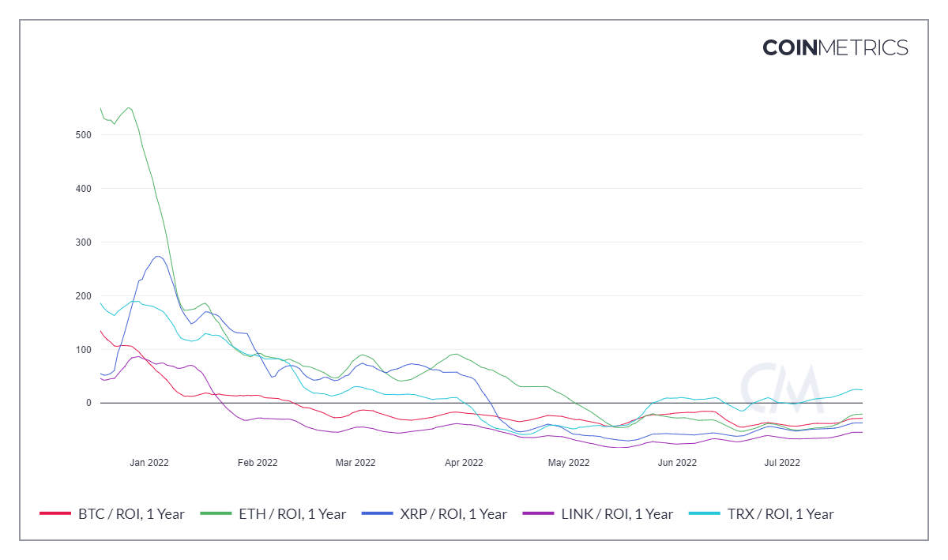Click the red BTC legend color line
The image size is (948, 560).
[55, 514]
